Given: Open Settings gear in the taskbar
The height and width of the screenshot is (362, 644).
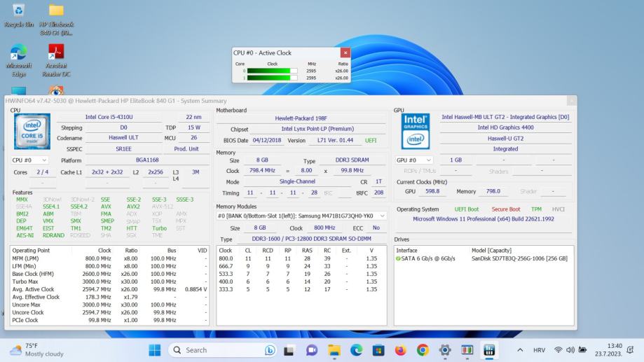Looking at the screenshot, I should (444, 349).
